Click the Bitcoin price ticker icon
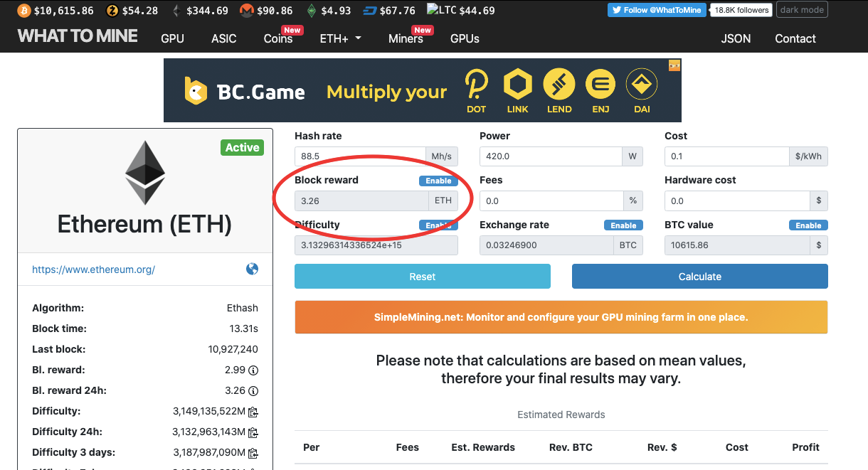The width and height of the screenshot is (868, 470). click(23, 11)
